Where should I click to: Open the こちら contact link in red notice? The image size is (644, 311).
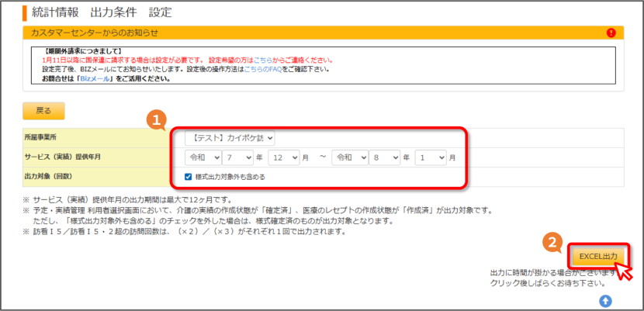click(263, 60)
